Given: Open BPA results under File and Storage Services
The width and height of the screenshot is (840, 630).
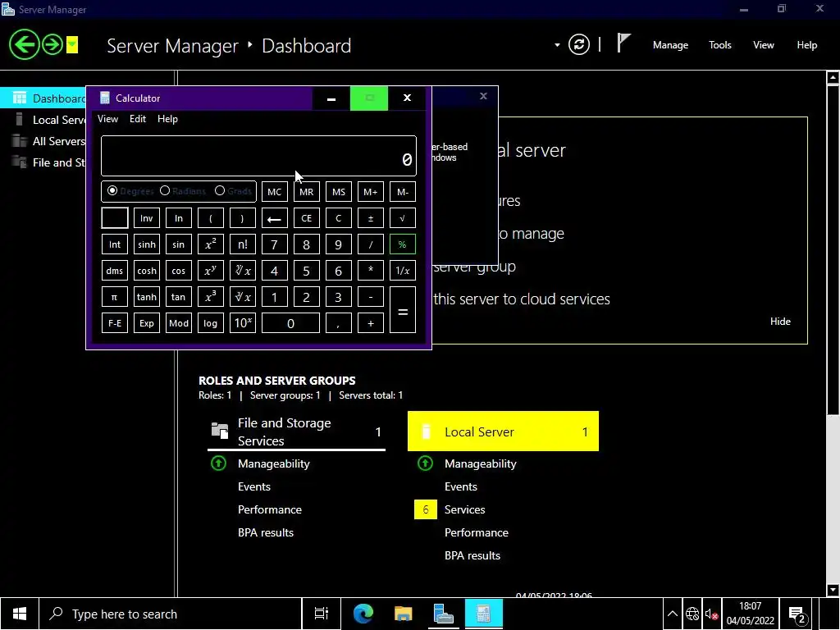Looking at the screenshot, I should (266, 532).
